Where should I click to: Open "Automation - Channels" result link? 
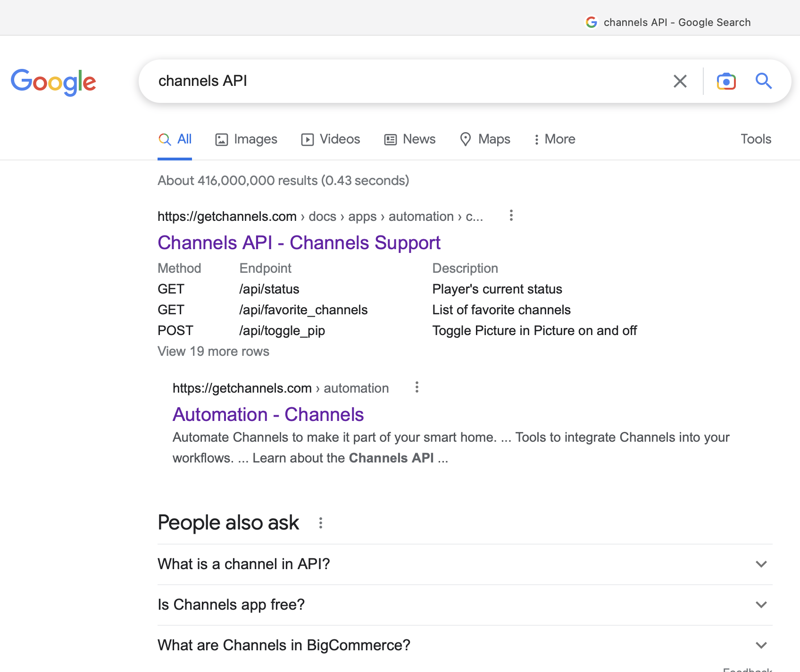pyautogui.click(x=268, y=415)
